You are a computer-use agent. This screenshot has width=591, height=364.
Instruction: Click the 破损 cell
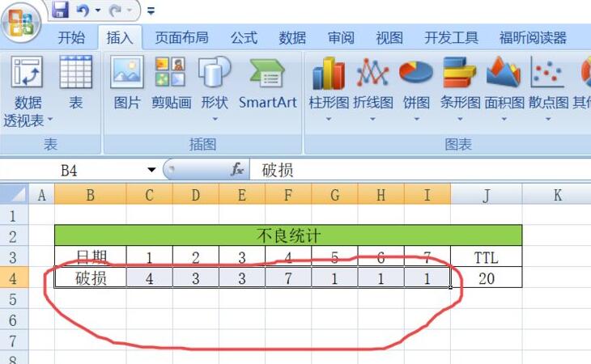[91, 278]
